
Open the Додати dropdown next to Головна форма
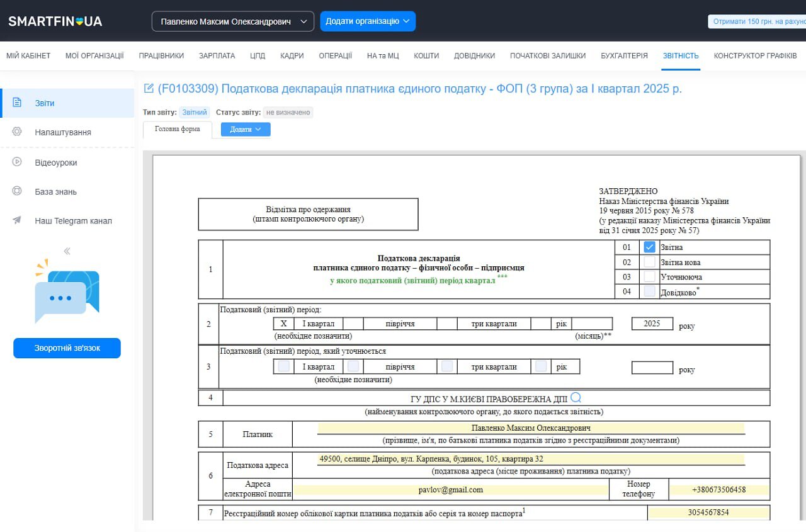(x=246, y=129)
